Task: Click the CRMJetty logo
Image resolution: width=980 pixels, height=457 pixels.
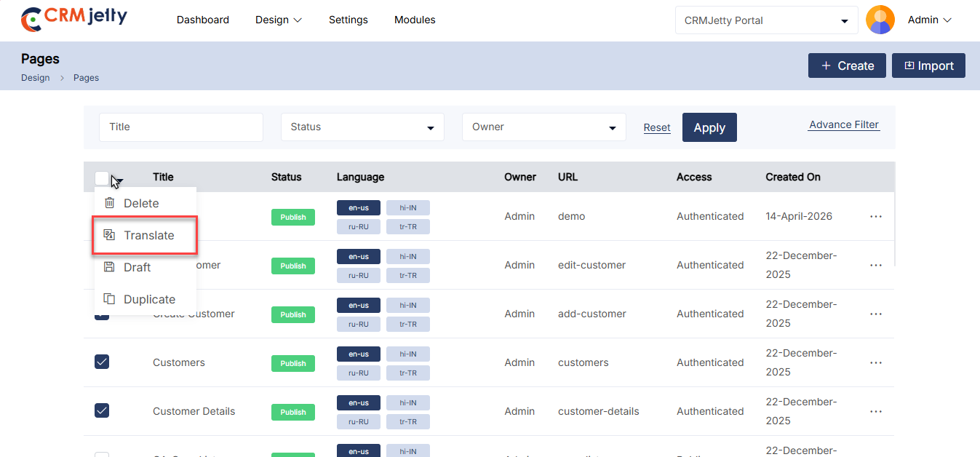Action: click(73, 20)
